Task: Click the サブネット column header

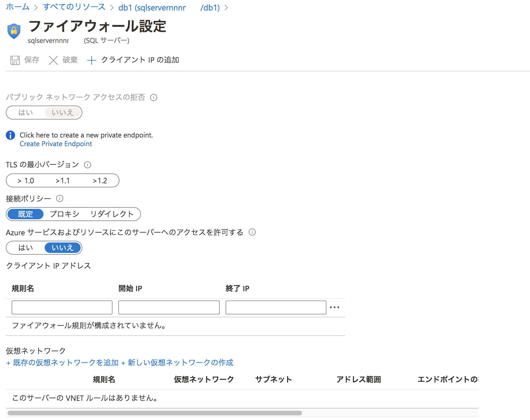Action: coord(273,379)
